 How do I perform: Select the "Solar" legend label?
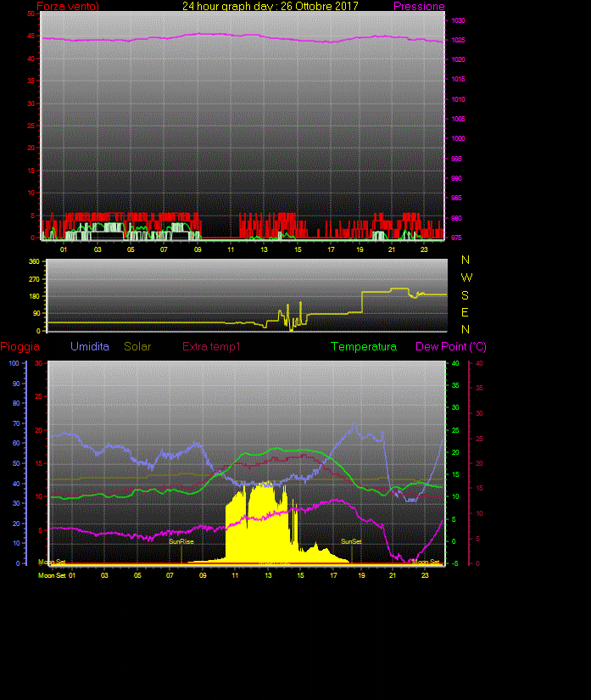[138, 347]
